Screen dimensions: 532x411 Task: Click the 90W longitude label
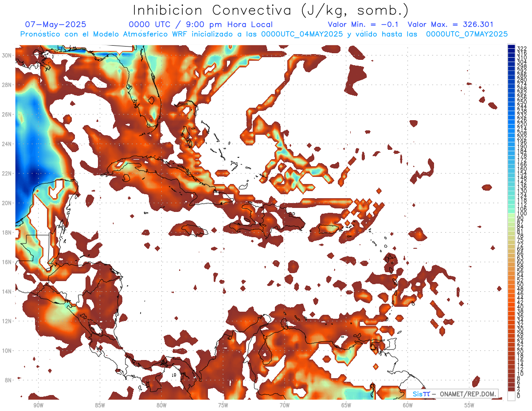[x=38, y=405]
